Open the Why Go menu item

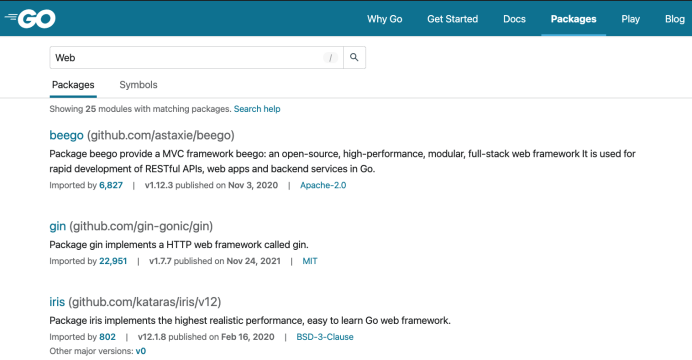384,19
